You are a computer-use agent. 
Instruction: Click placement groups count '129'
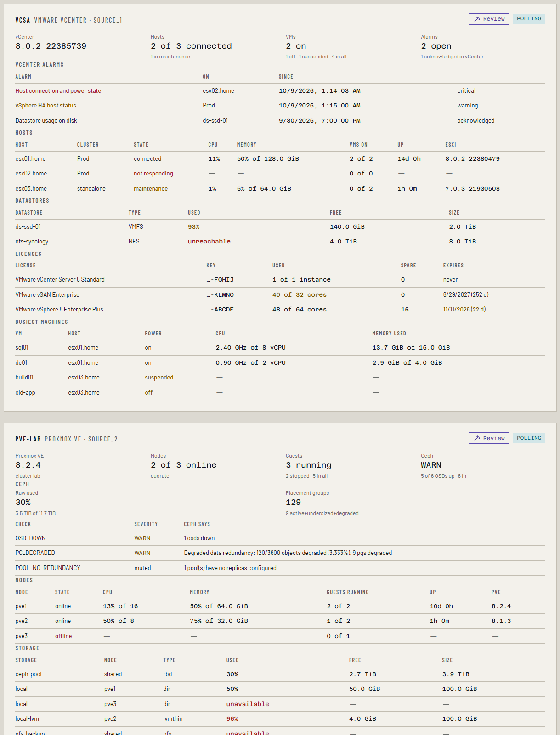[x=293, y=502]
